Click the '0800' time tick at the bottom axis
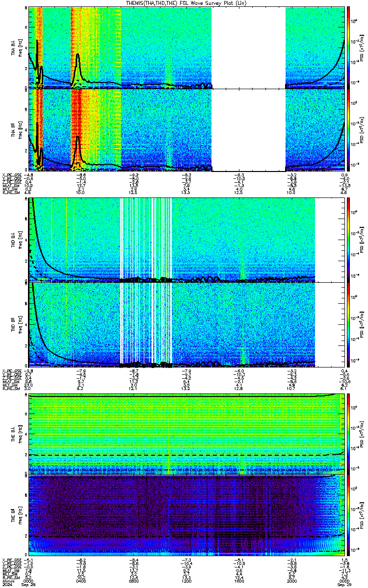This screenshot has width=368, height=588. (134, 581)
